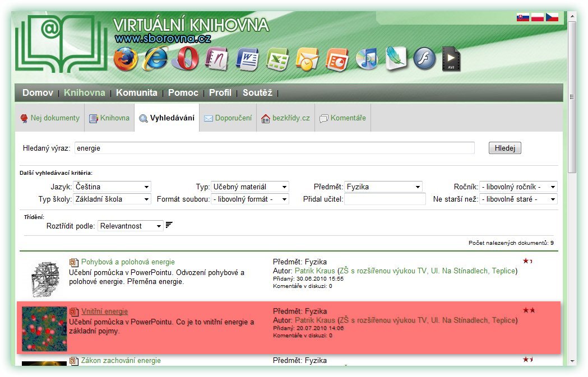
Task: Open Roztřídit podle dropdown showing Relevantnost
Action: (131, 226)
